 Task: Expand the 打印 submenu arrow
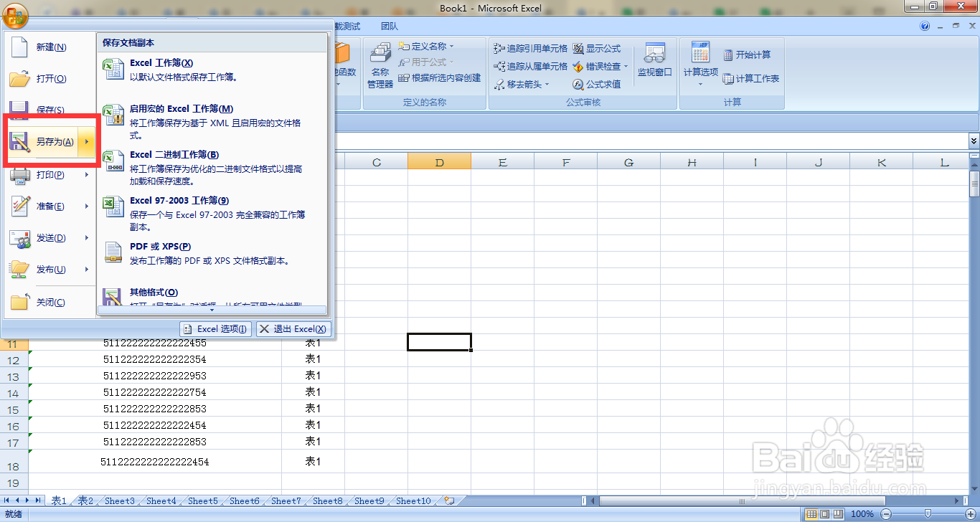(87, 175)
